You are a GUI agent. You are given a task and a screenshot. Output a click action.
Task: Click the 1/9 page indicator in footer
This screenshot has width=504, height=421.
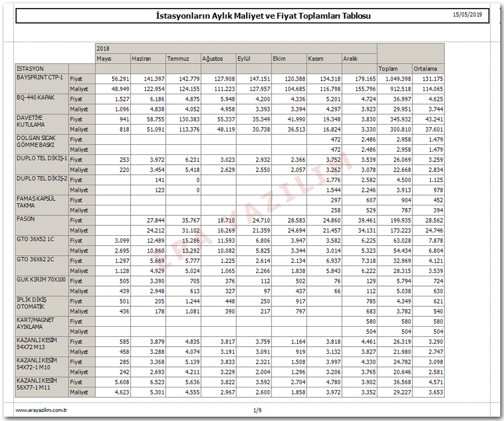click(257, 410)
